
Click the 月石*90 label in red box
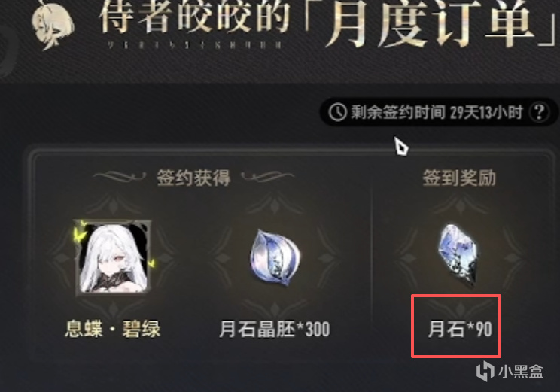(x=460, y=329)
